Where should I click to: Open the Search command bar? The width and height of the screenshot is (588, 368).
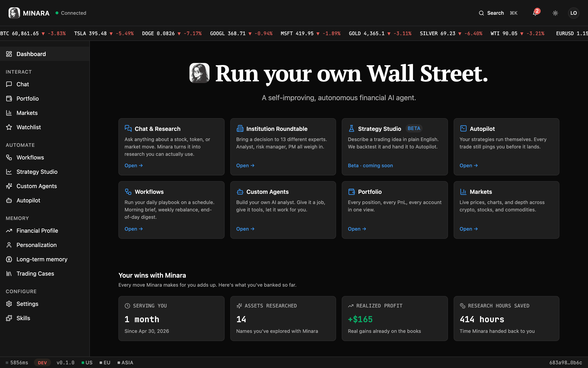[x=498, y=13]
